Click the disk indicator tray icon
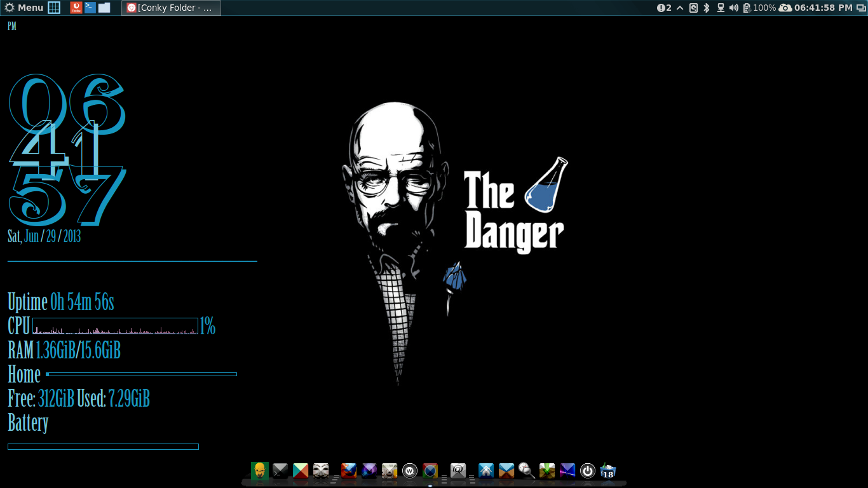This screenshot has width=868, height=488. (693, 8)
